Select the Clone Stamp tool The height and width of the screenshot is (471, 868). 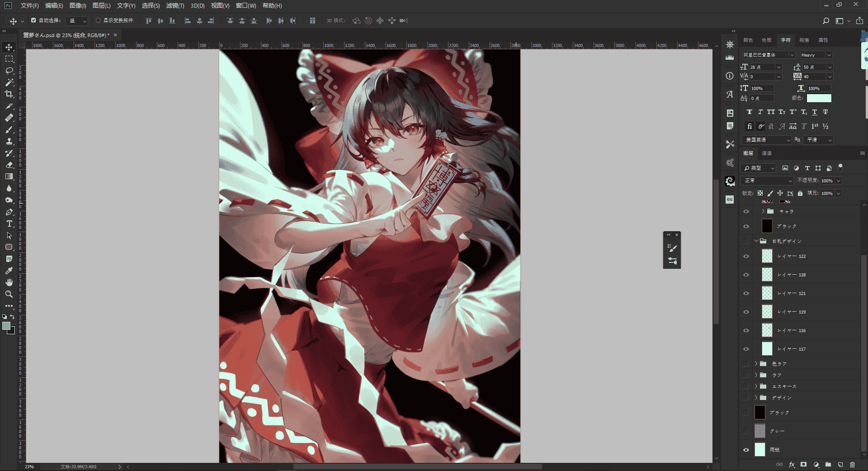(9, 141)
